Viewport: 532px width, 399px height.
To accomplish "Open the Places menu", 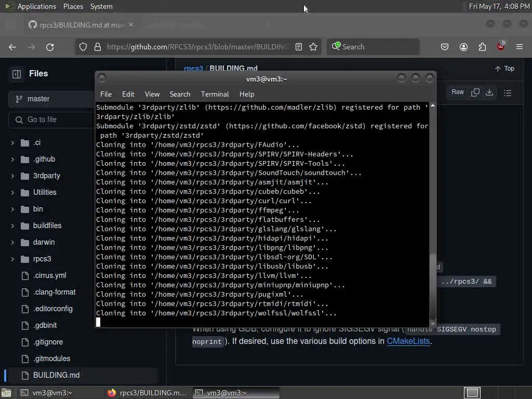I will tap(73, 6).
